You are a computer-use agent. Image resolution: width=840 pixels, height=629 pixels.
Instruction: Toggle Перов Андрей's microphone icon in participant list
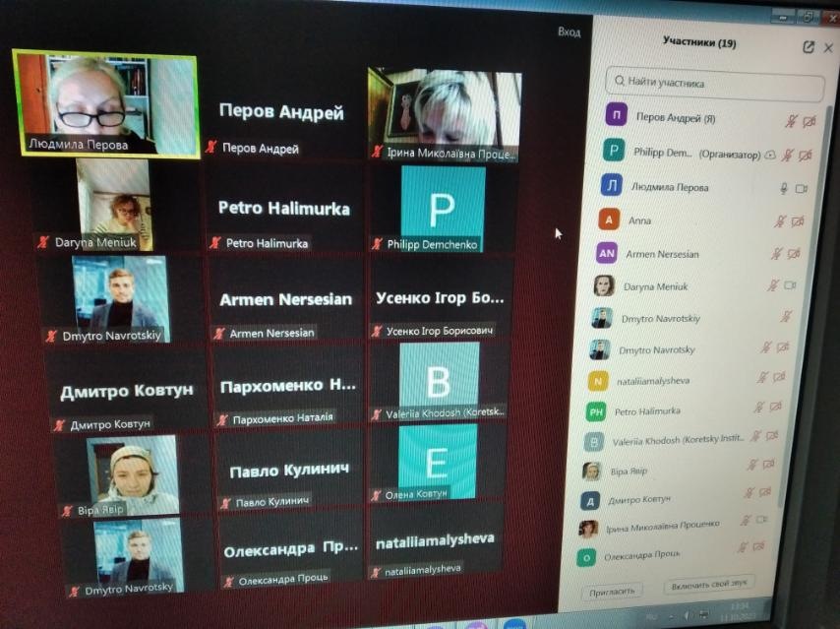point(790,121)
